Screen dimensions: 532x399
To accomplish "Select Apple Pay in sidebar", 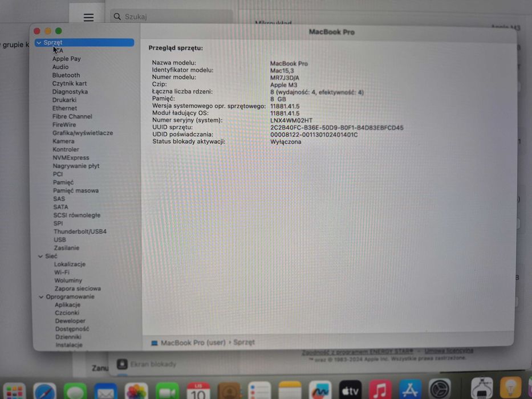I will click(67, 59).
